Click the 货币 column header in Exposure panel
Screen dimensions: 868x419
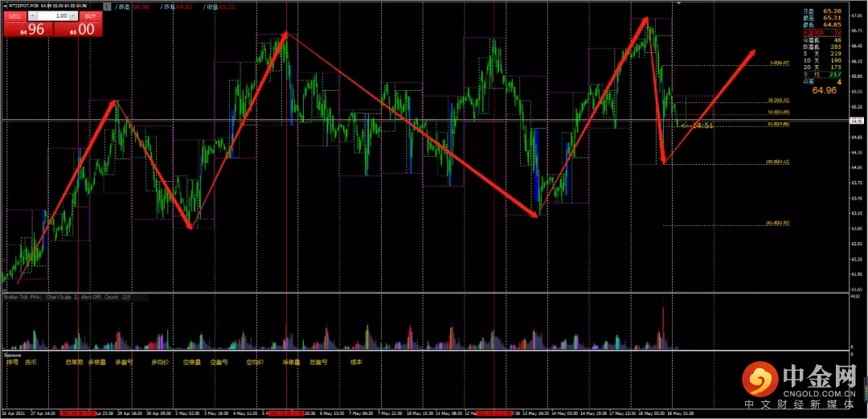coord(31,362)
